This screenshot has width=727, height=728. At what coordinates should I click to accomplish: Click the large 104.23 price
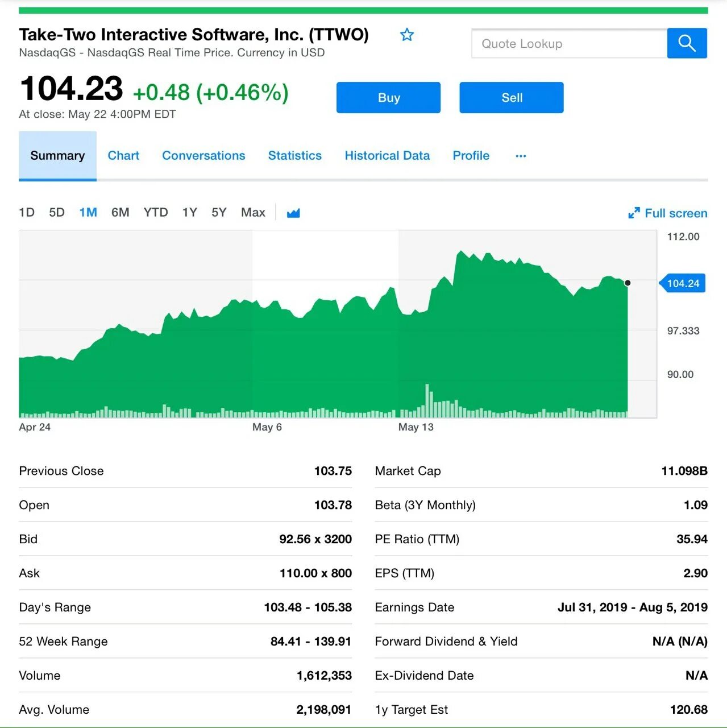[x=71, y=89]
